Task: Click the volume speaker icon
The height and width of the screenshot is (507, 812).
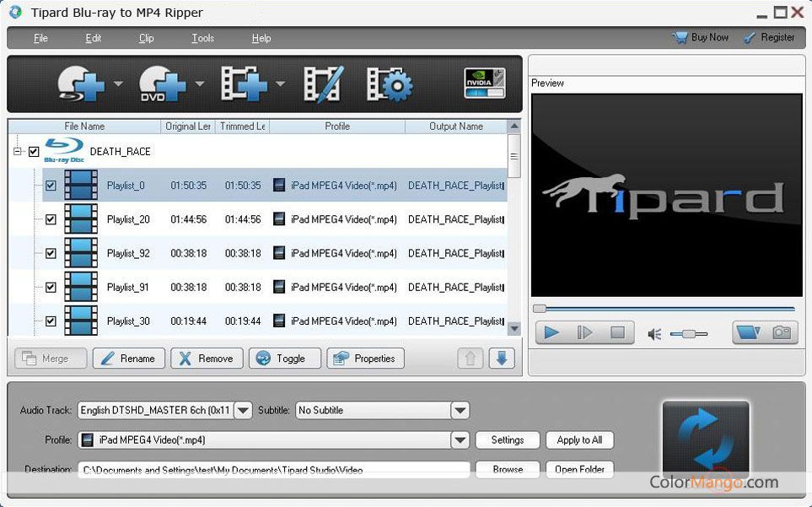Action: pos(654,334)
